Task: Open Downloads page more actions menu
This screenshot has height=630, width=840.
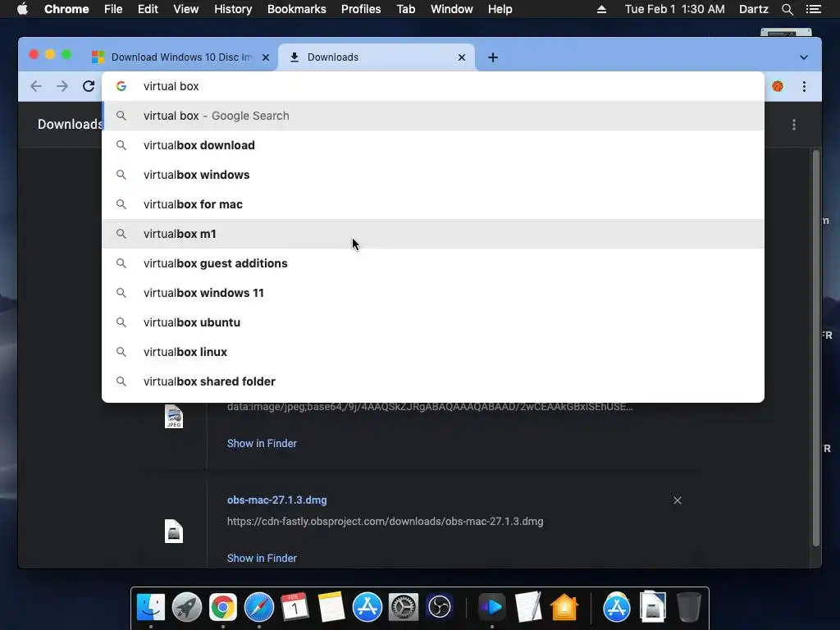Action: [794, 125]
